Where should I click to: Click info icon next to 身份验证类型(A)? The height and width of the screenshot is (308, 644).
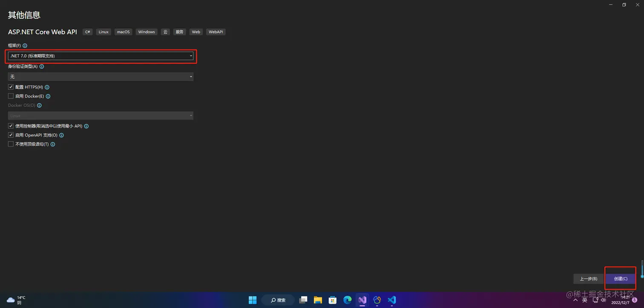coord(42,66)
